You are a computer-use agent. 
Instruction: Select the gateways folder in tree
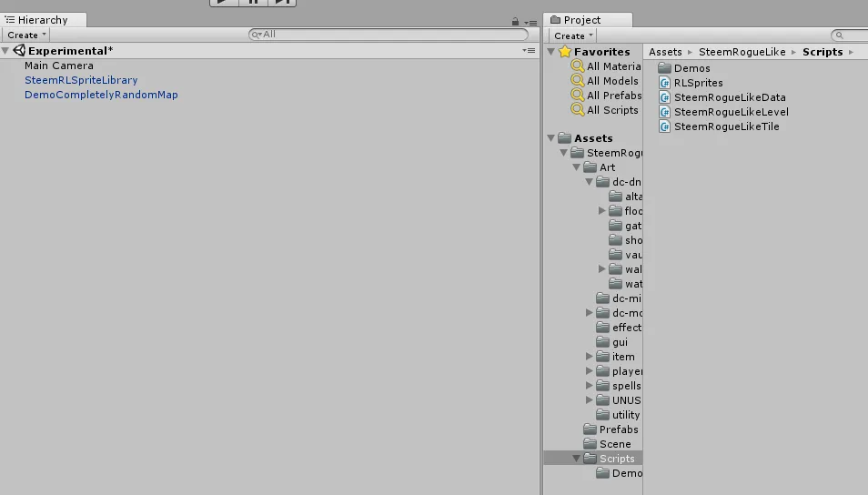(x=626, y=226)
